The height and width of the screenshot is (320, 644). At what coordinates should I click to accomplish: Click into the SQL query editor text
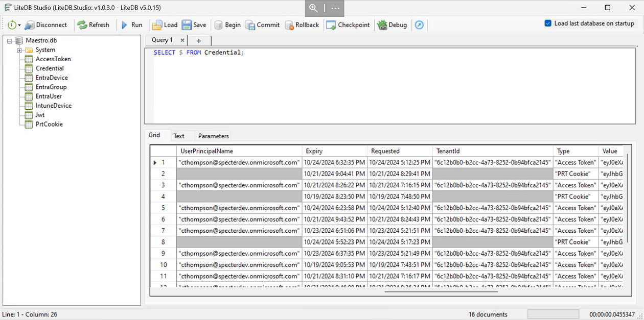click(x=199, y=53)
